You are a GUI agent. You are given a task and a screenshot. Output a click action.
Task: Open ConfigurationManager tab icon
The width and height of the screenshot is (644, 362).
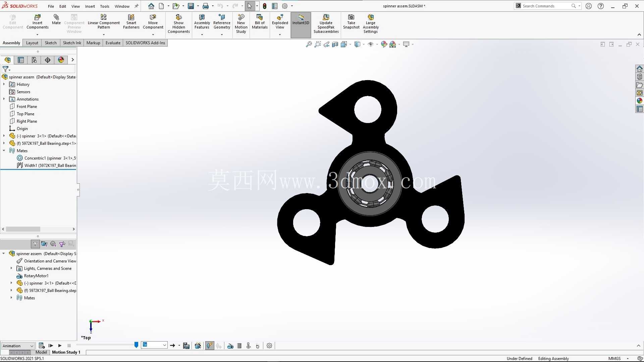(x=34, y=60)
